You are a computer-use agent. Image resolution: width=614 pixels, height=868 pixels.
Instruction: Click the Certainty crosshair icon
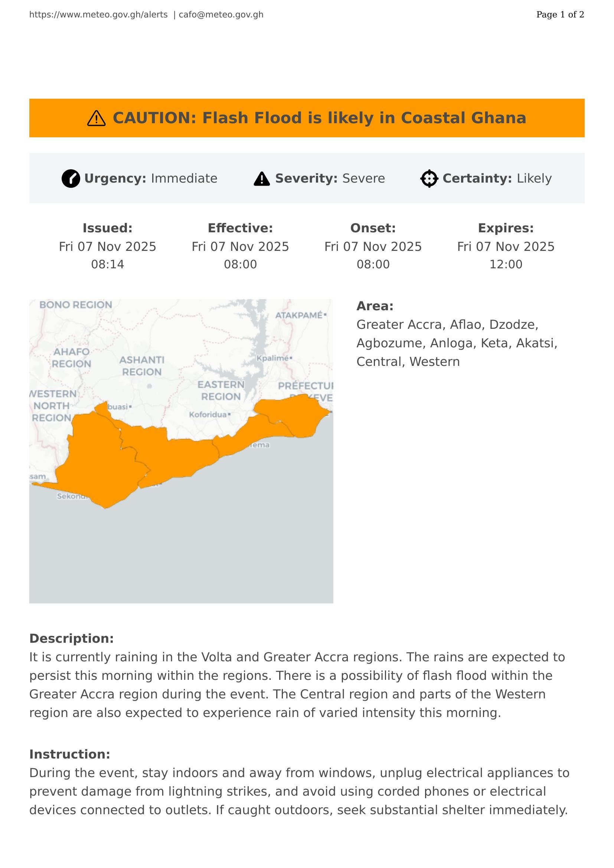click(429, 178)
